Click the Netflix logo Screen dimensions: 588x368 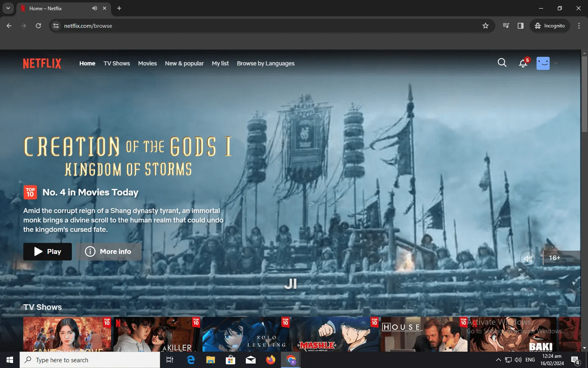coord(42,63)
